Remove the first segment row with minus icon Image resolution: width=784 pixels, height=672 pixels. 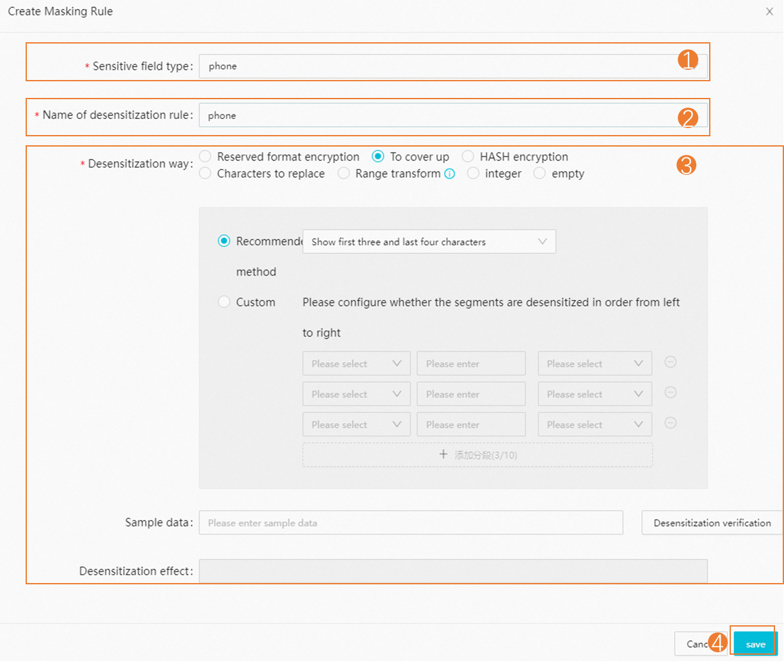point(670,362)
